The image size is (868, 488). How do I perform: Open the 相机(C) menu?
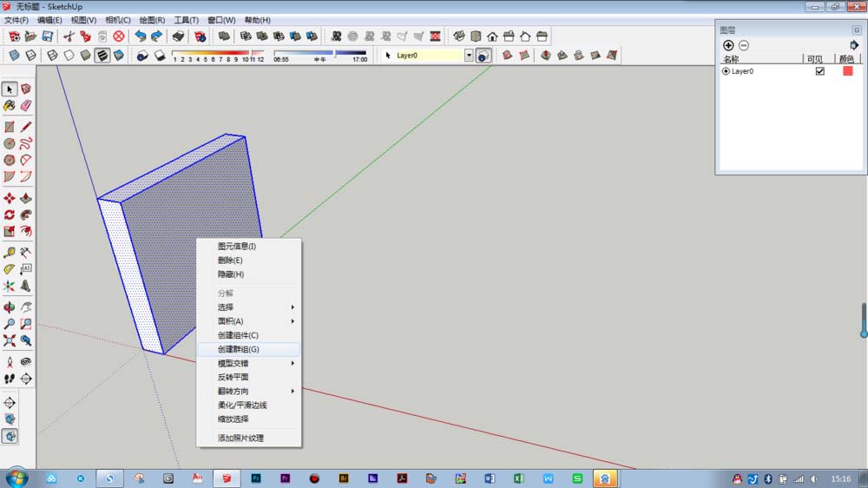point(117,20)
